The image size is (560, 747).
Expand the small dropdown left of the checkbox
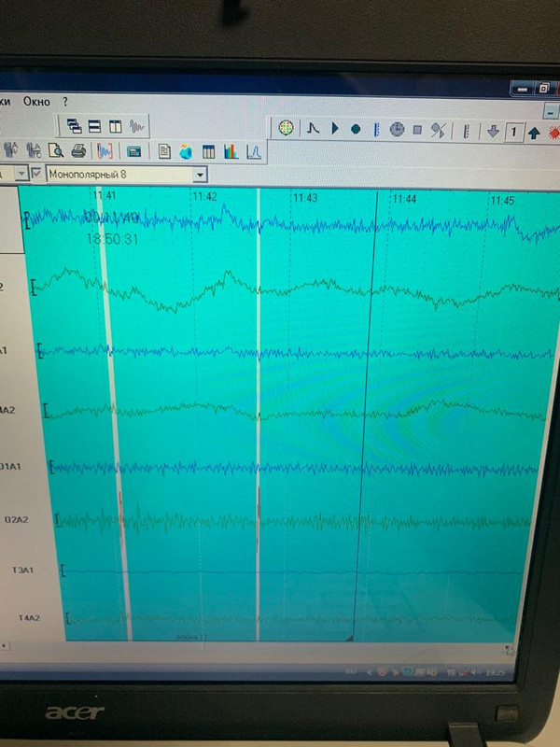click(x=21, y=174)
